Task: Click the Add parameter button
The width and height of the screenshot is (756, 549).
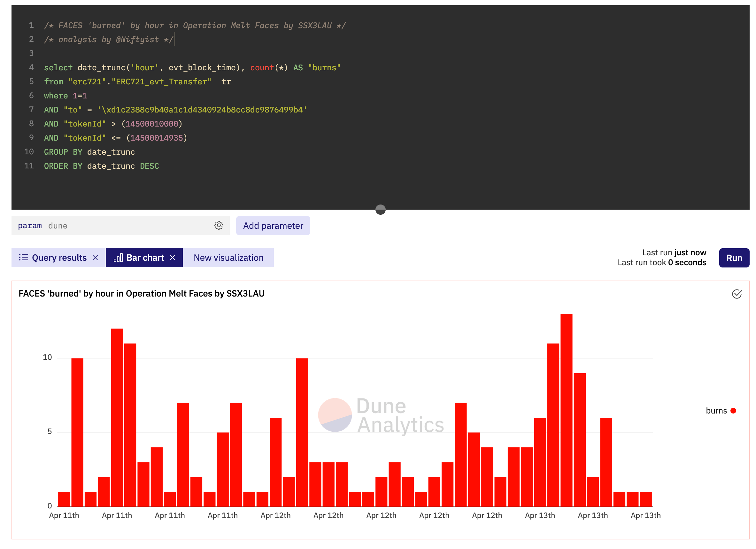Action: pyautogui.click(x=273, y=226)
